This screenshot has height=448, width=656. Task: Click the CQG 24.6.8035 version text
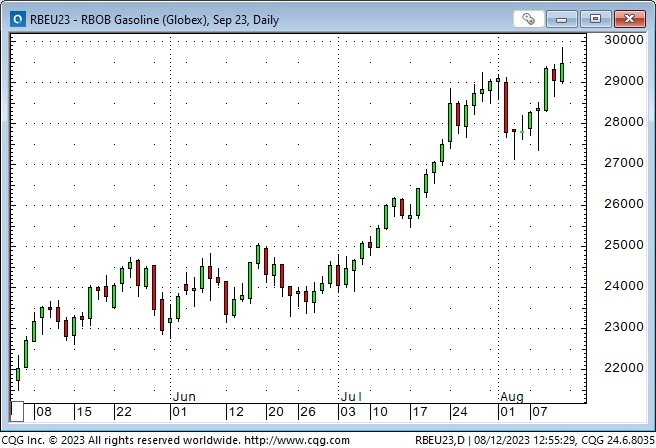click(618, 440)
